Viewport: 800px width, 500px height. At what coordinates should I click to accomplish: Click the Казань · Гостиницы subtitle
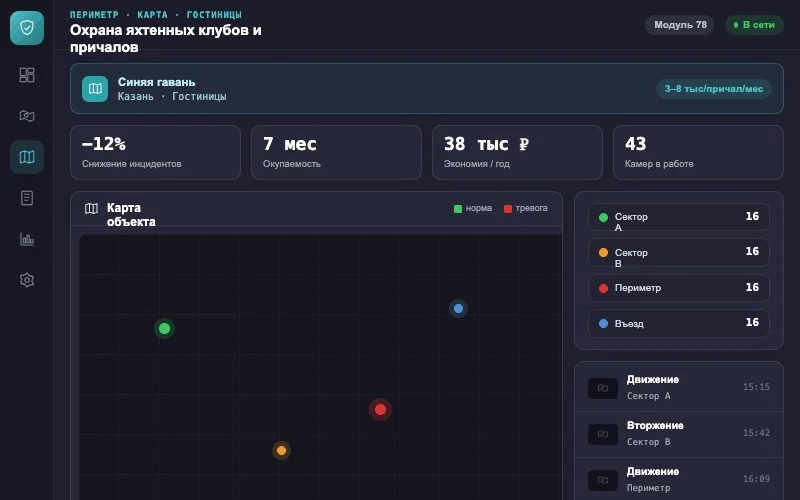(172, 96)
